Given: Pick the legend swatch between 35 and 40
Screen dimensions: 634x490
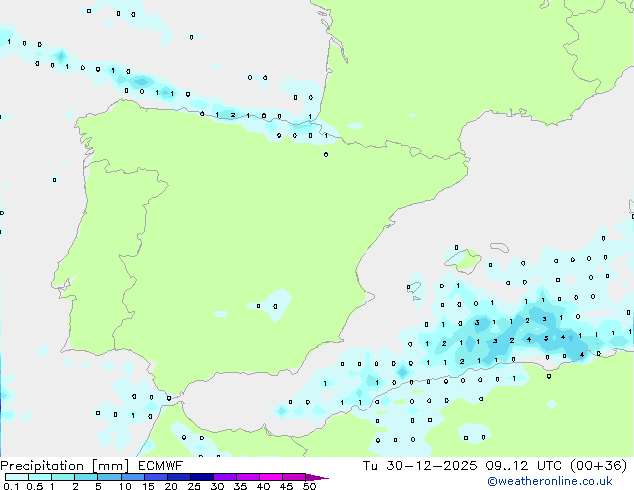Looking at the screenshot, I should (248, 477).
